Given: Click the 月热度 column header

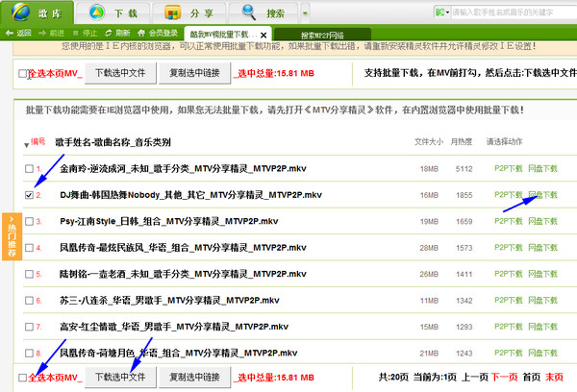Looking at the screenshot, I should pyautogui.click(x=461, y=141).
